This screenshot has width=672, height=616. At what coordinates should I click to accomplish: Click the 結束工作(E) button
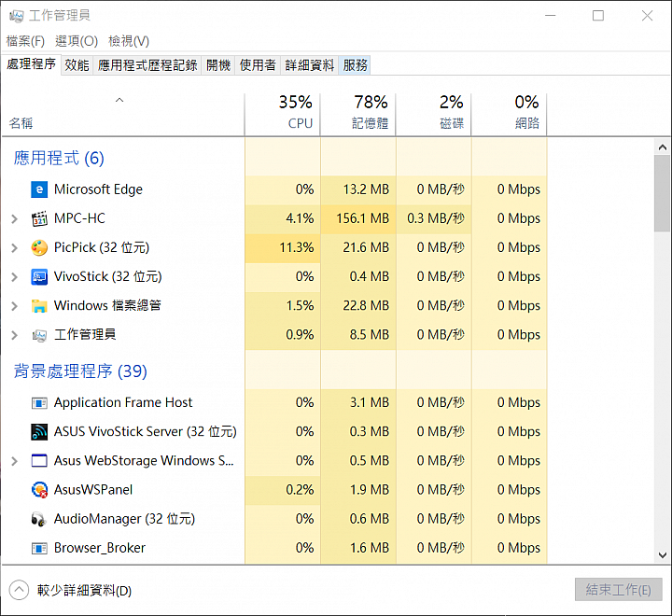click(619, 590)
